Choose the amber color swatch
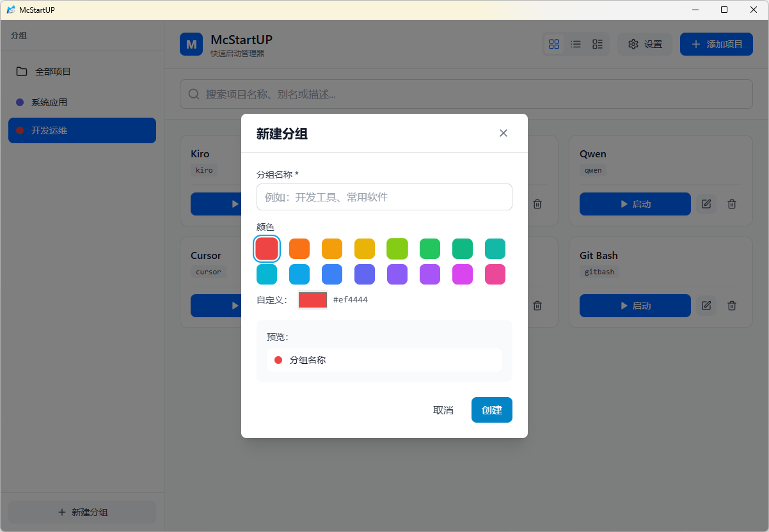Viewport: 769px width, 532px height. pyautogui.click(x=332, y=249)
